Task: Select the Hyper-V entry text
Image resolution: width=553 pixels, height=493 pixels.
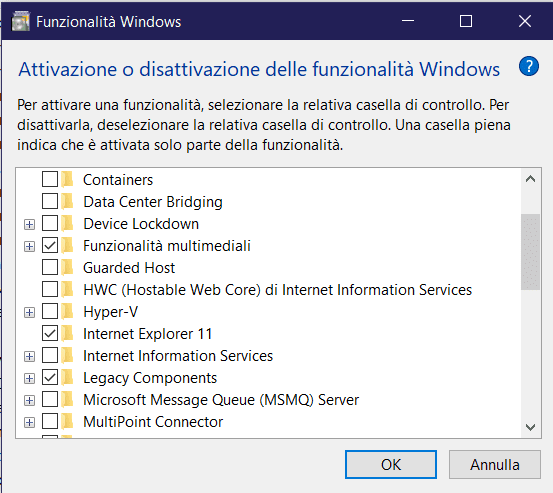Action: point(110,312)
